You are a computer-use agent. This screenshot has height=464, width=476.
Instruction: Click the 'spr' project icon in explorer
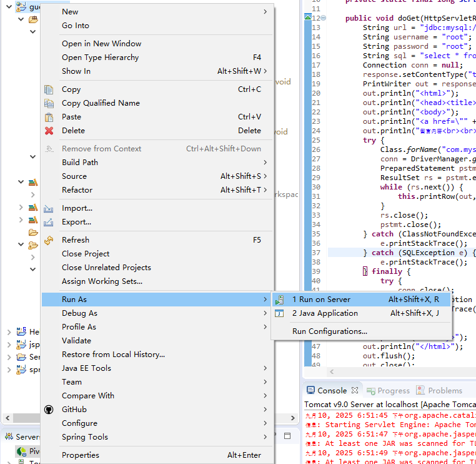click(x=21, y=370)
